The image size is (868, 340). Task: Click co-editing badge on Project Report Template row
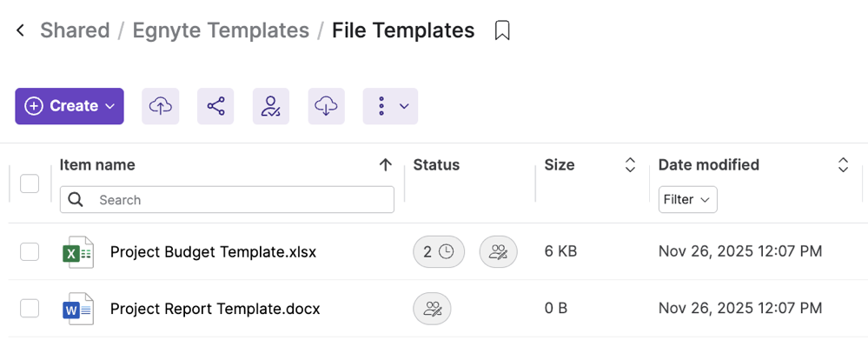pyautogui.click(x=433, y=309)
